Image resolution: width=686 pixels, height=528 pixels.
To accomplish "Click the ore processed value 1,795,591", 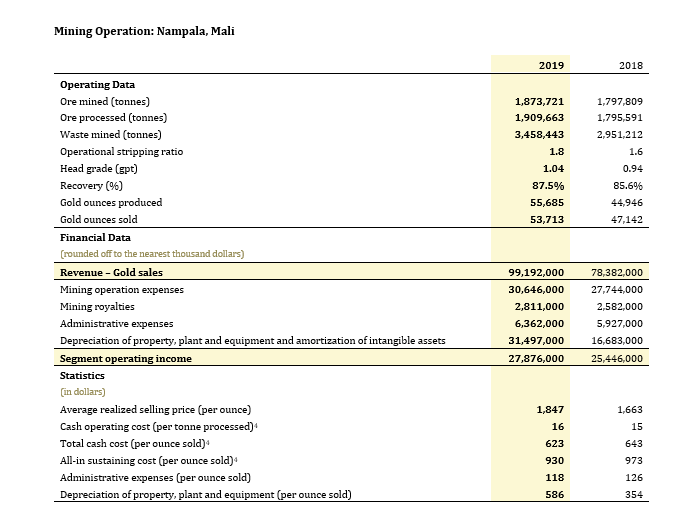I will tap(620, 118).
